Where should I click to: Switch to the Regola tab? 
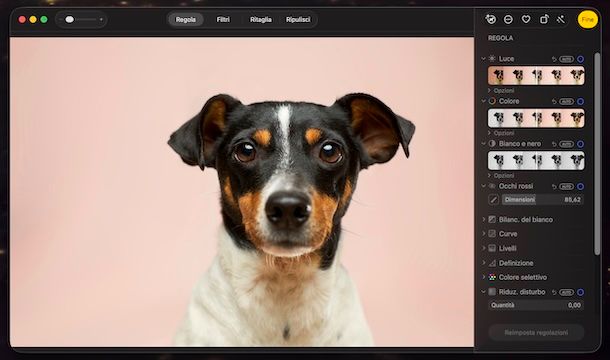pos(186,19)
